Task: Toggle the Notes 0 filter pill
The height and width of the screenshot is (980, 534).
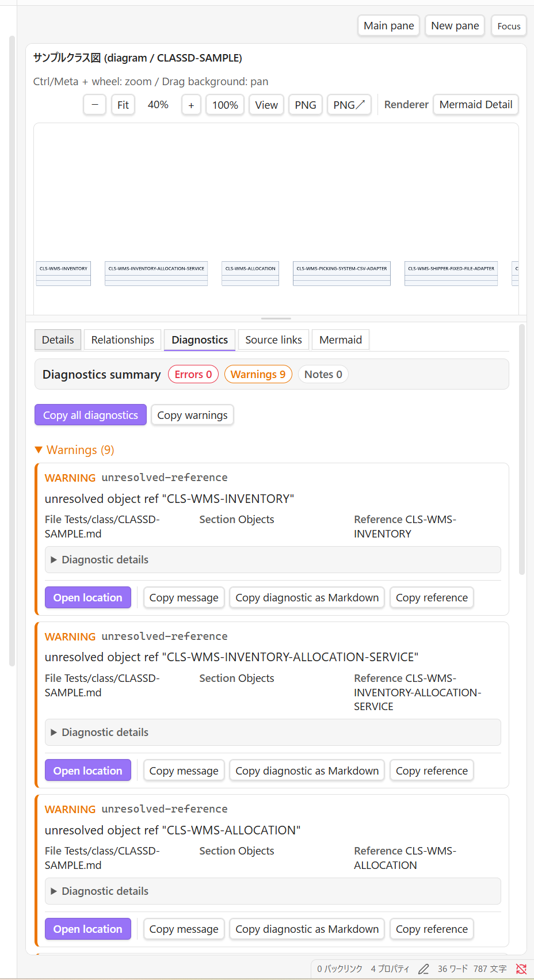Action: pyautogui.click(x=323, y=375)
